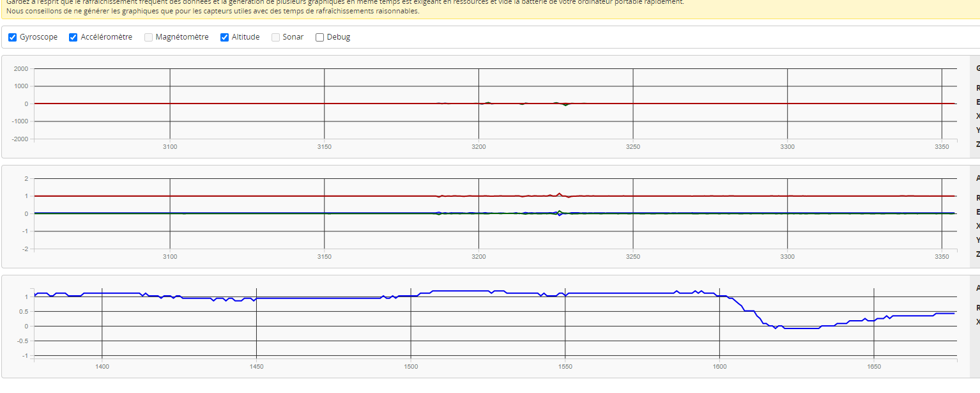980x393 pixels.
Task: Enable the Debug checkbox
Action: pyautogui.click(x=320, y=37)
